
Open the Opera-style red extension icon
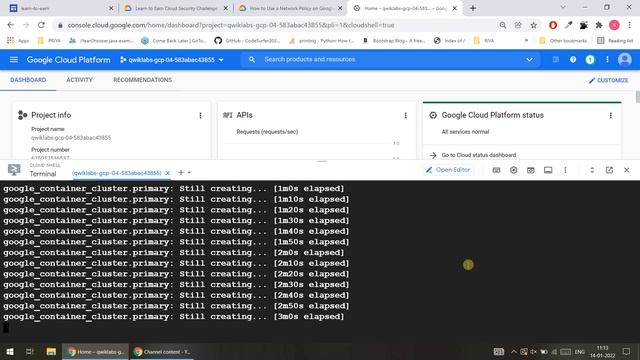tap(553, 25)
